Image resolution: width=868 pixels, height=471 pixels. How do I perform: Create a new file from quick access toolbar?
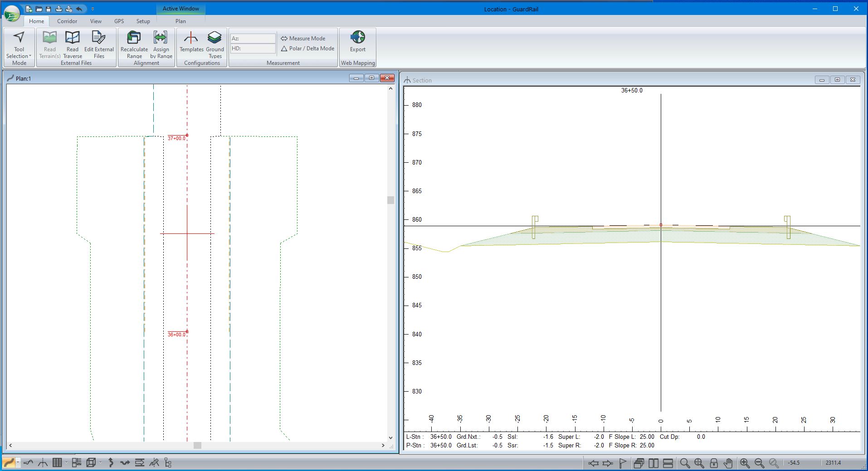coord(29,9)
